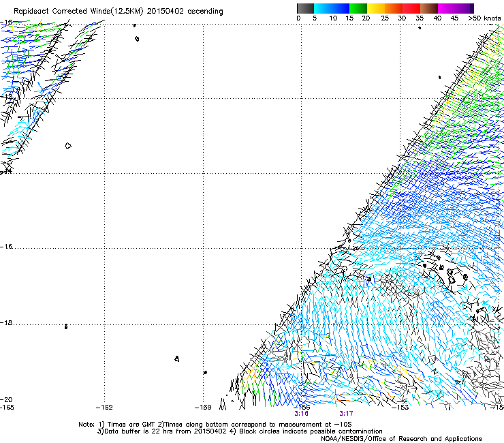Image resolution: width=504 pixels, height=443 pixels.
Task: Click the longitude label '-162'
Action: pyautogui.click(x=104, y=408)
